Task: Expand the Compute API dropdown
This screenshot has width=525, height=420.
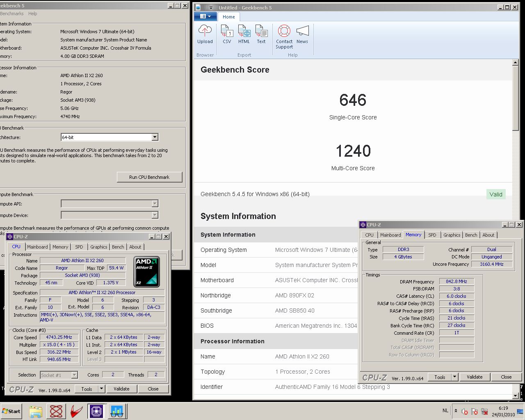Action: pos(155,203)
